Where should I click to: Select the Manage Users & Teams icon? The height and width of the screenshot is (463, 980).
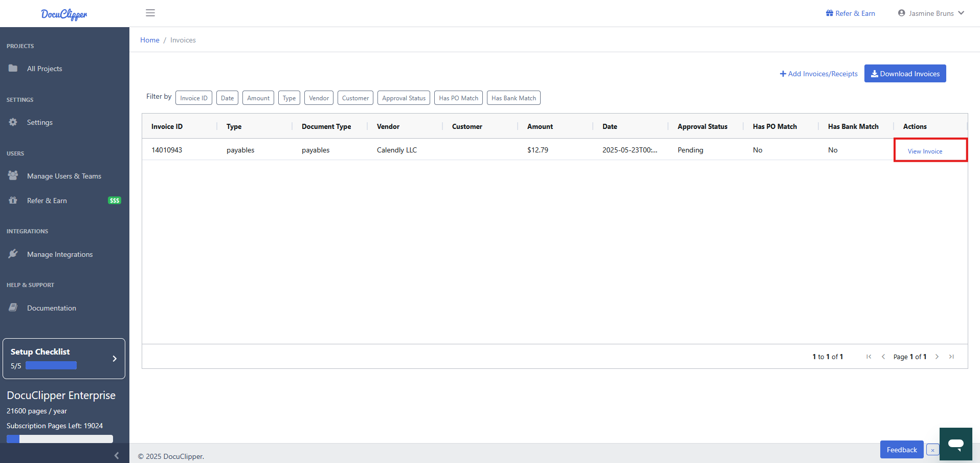point(13,175)
